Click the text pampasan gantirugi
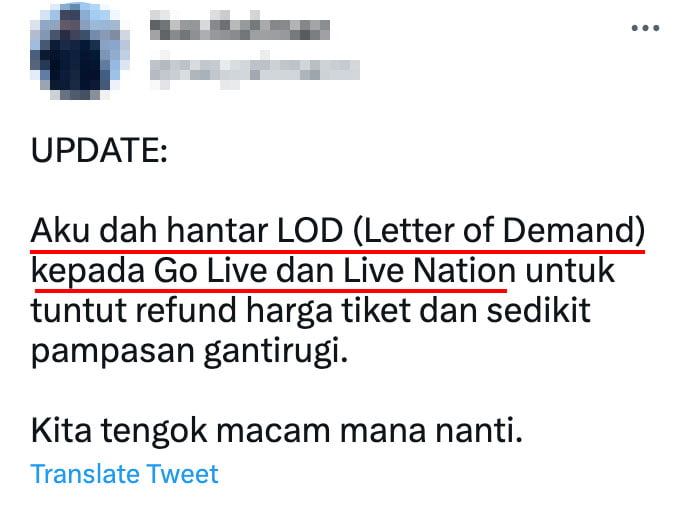 (189, 351)
